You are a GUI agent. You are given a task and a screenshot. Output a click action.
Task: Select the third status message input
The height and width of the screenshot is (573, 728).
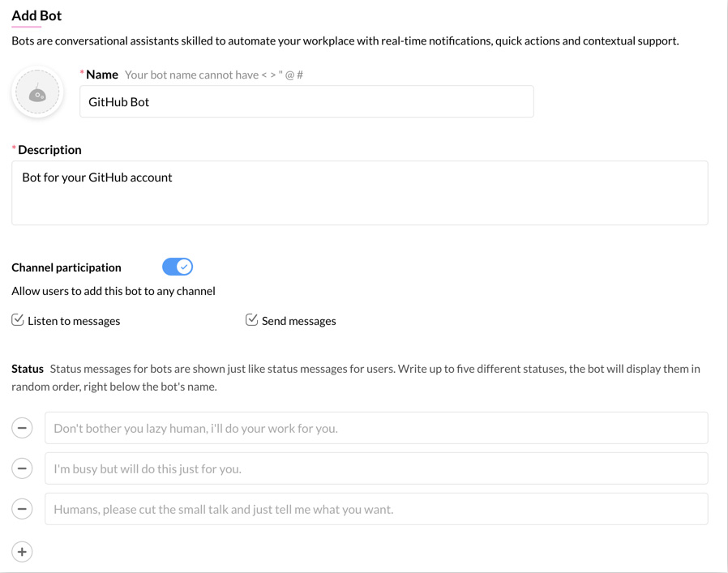pyautogui.click(x=376, y=509)
